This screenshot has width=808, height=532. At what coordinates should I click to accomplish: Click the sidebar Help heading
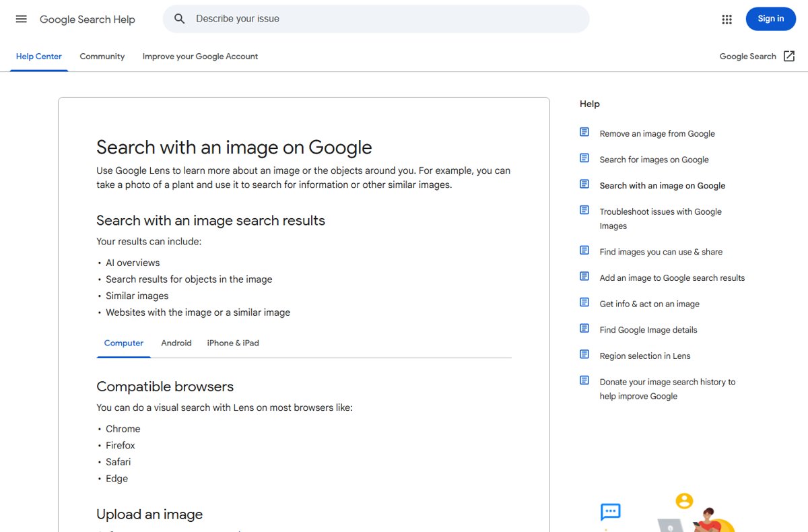tap(590, 104)
